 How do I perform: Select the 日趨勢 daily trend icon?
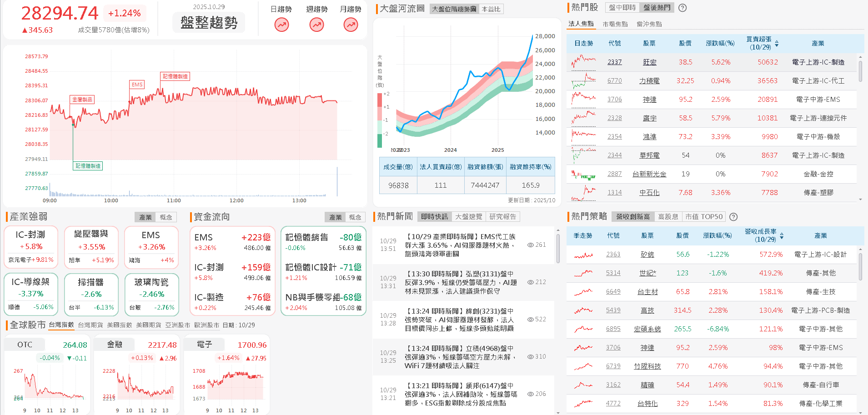pos(281,25)
